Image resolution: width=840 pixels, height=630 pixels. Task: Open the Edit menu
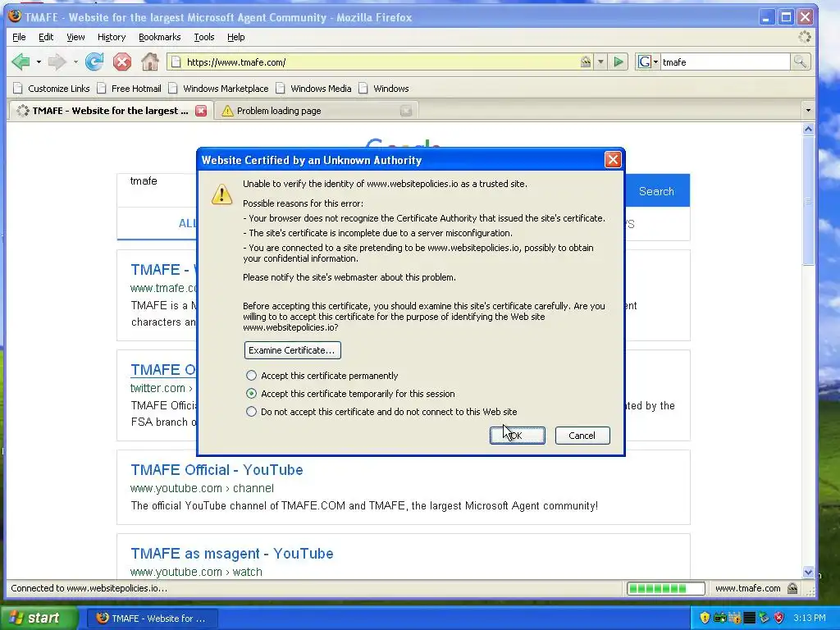click(x=46, y=37)
